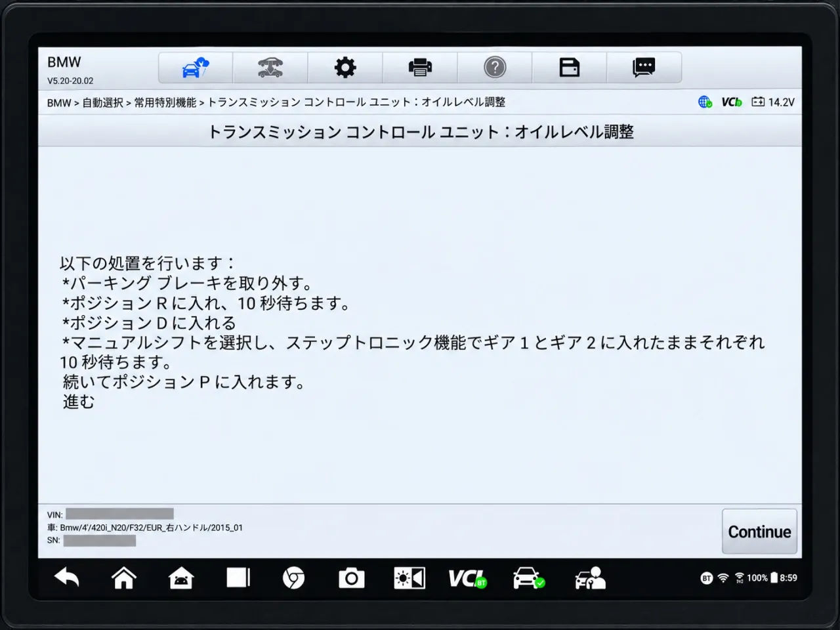Open recent apps square icon
Image resolution: width=840 pixels, height=630 pixels.
point(238,578)
